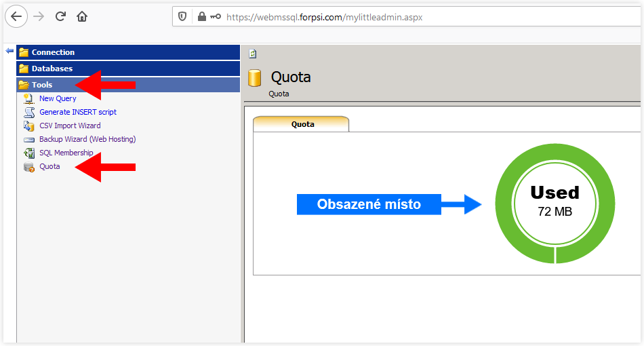Open Generate INSERT script
The height and width of the screenshot is (346, 644).
tap(78, 112)
